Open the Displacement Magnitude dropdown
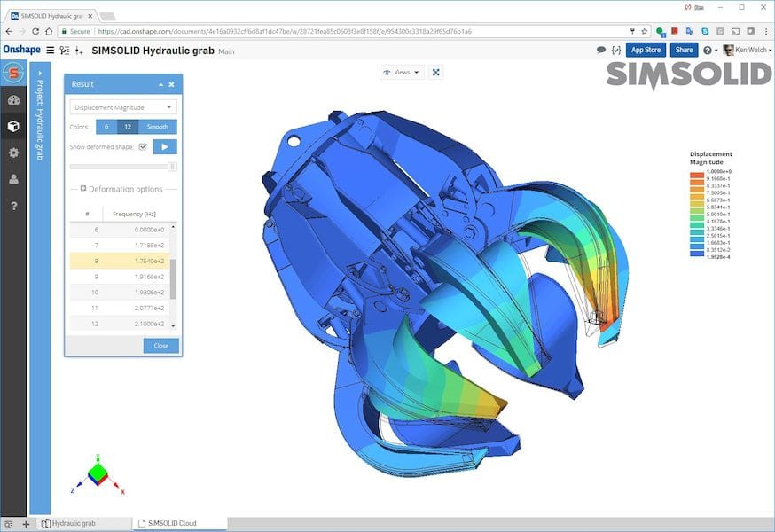Screen dimensions: 775x532 123,107
